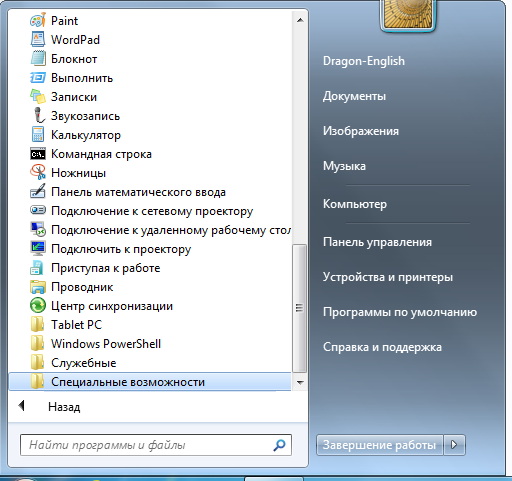The image size is (512, 481).
Task: Click the Командная строка console icon
Action: [38, 154]
